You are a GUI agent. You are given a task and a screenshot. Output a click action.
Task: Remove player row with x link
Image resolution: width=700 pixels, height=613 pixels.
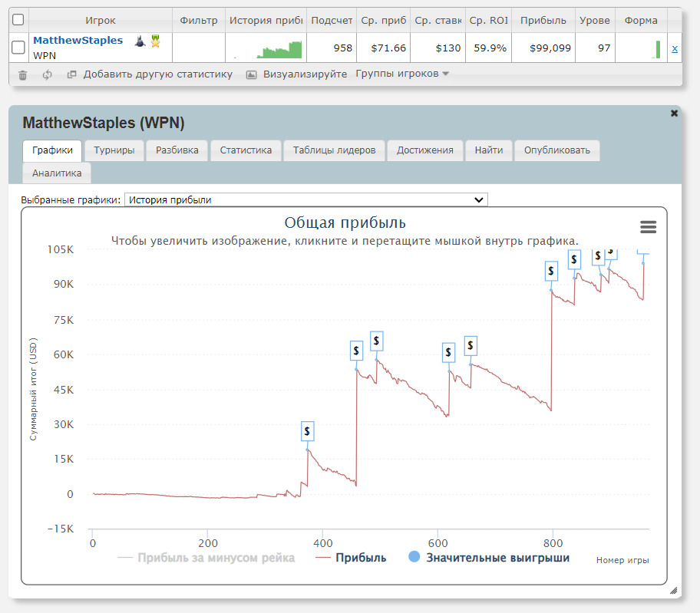675,48
